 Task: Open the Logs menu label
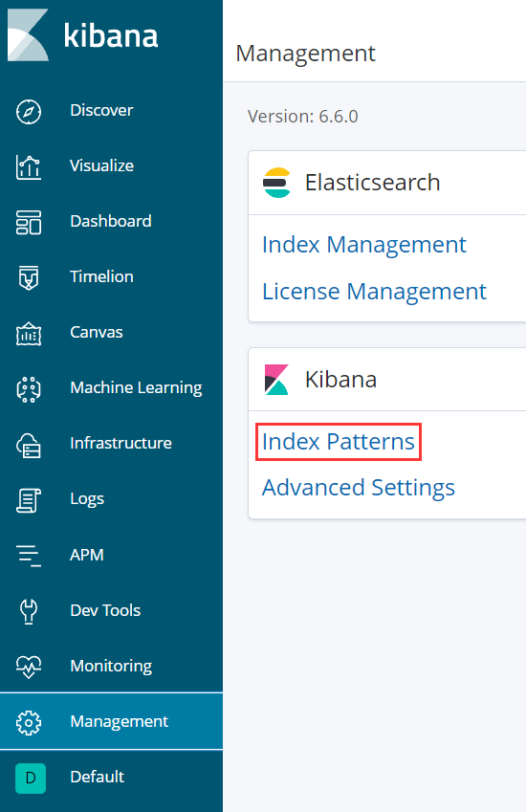tap(87, 499)
